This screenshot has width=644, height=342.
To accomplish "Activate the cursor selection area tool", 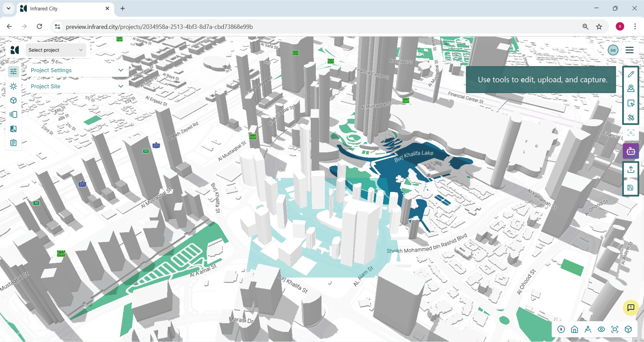I will (x=631, y=103).
